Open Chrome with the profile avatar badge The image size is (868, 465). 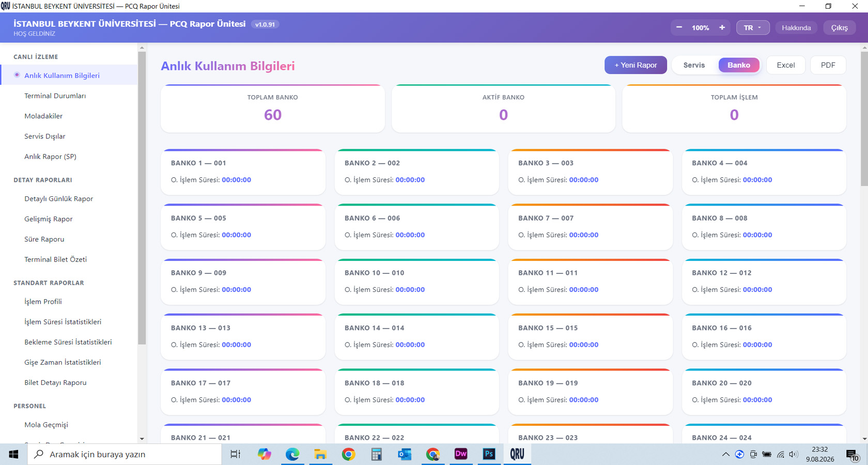432,454
